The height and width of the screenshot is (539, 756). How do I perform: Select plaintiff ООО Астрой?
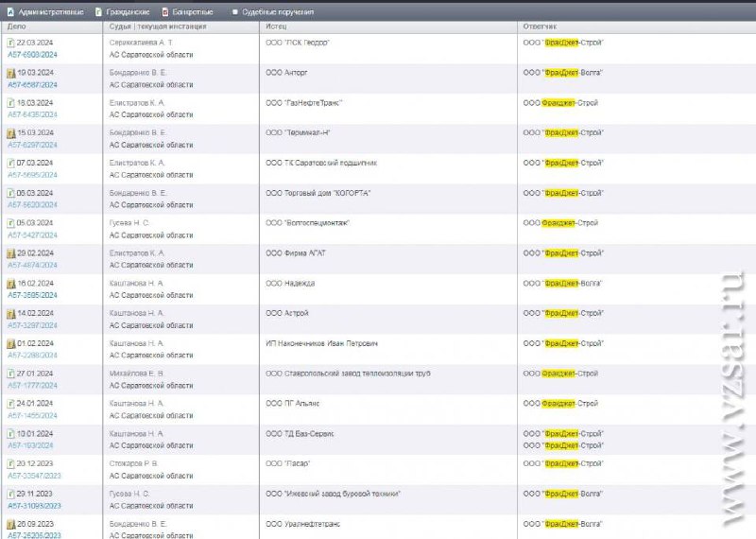click(x=287, y=313)
